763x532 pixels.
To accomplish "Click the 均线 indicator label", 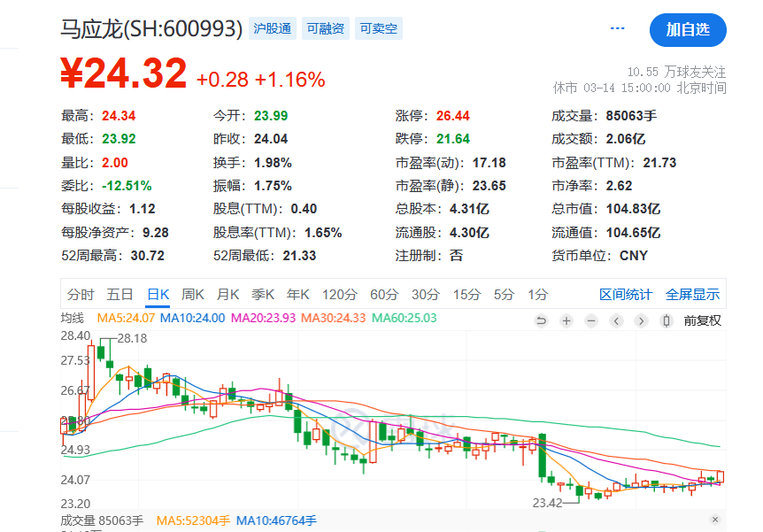I will [73, 319].
